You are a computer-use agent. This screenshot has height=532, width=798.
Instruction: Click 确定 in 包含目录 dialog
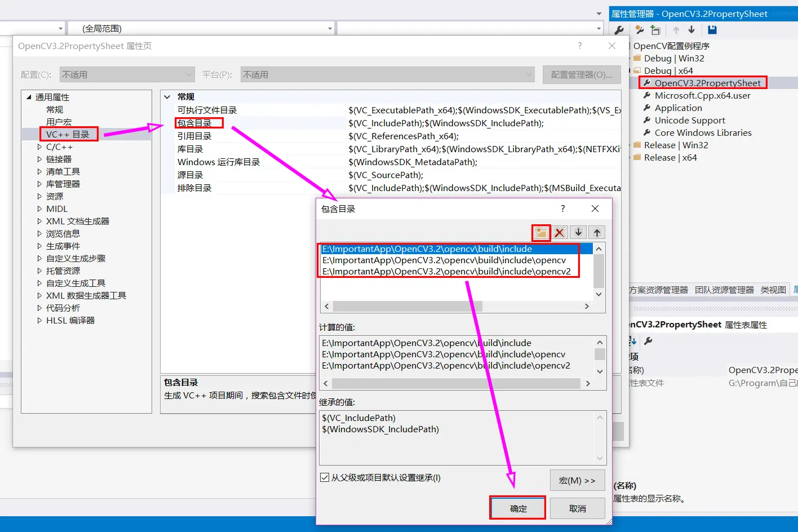tap(518, 508)
